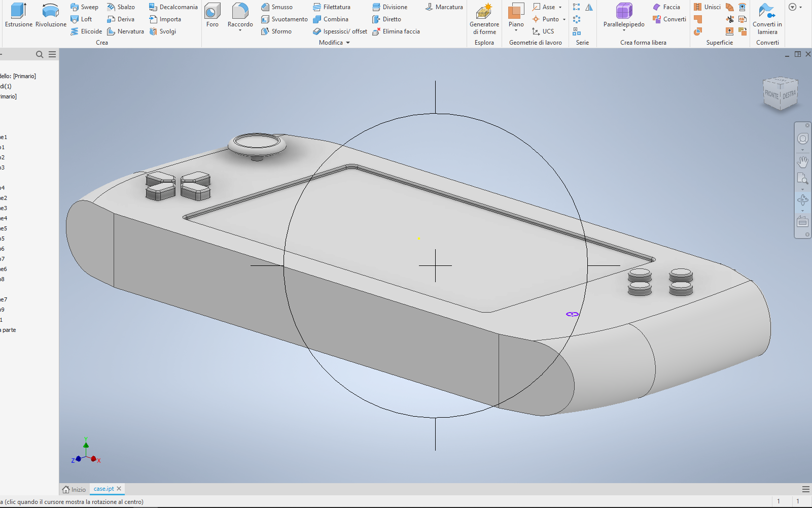Apply the Sformo draft tool

tap(276, 31)
